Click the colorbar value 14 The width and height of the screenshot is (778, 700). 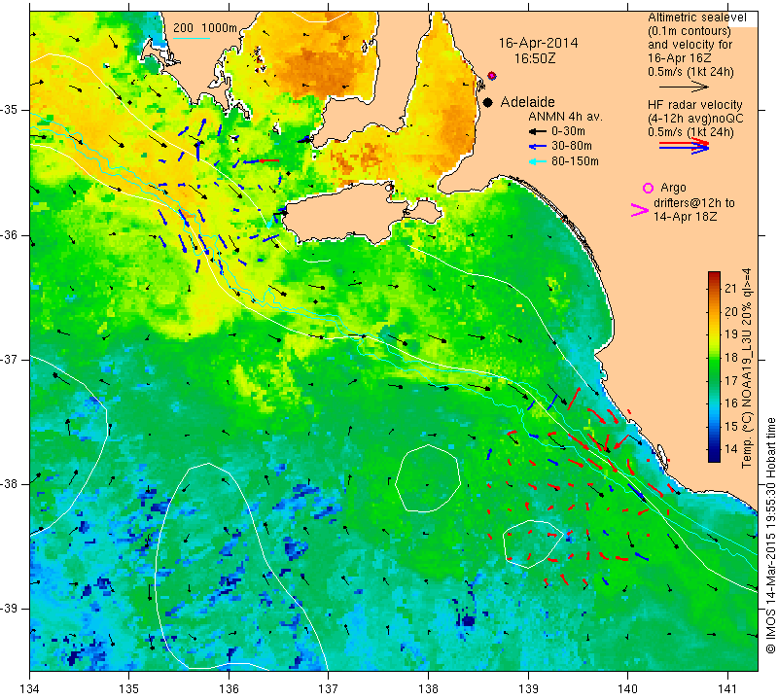pyautogui.click(x=731, y=448)
